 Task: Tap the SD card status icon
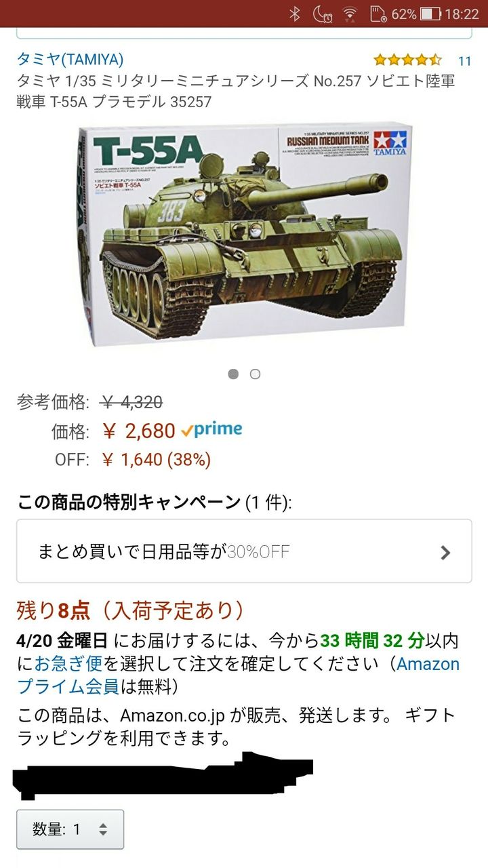378,14
